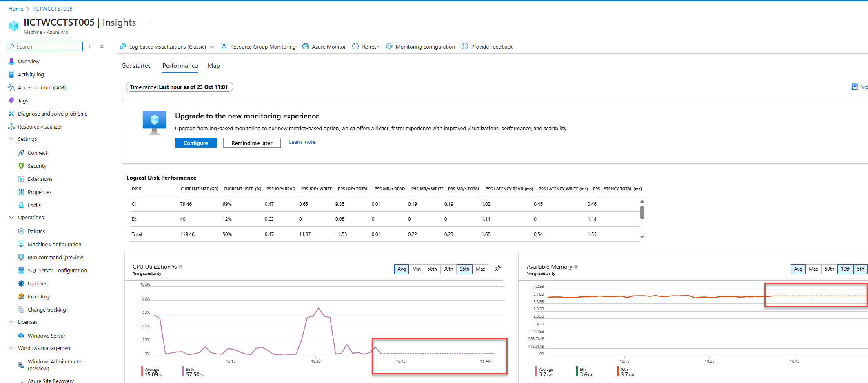Go to Home breadcrumb link
868x383 pixels.
[x=16, y=9]
